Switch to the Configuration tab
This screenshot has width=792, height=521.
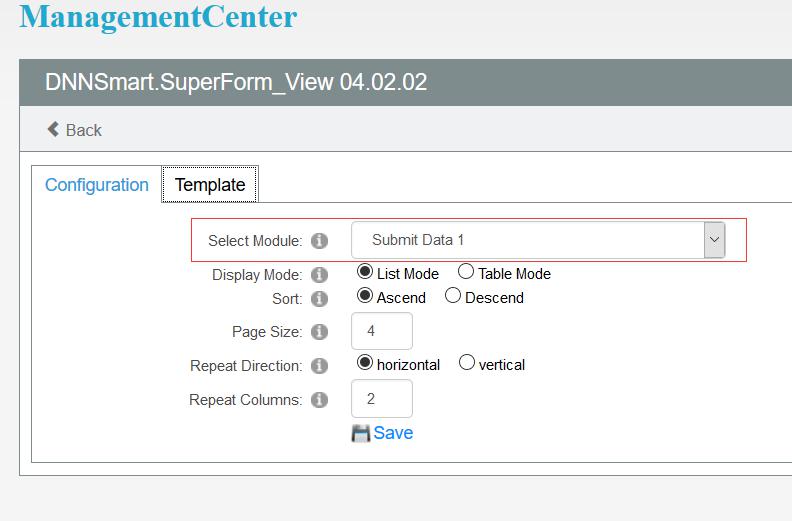pos(97,185)
